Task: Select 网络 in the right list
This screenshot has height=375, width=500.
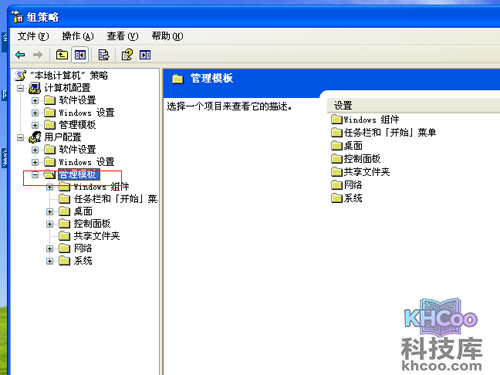Action: (353, 185)
